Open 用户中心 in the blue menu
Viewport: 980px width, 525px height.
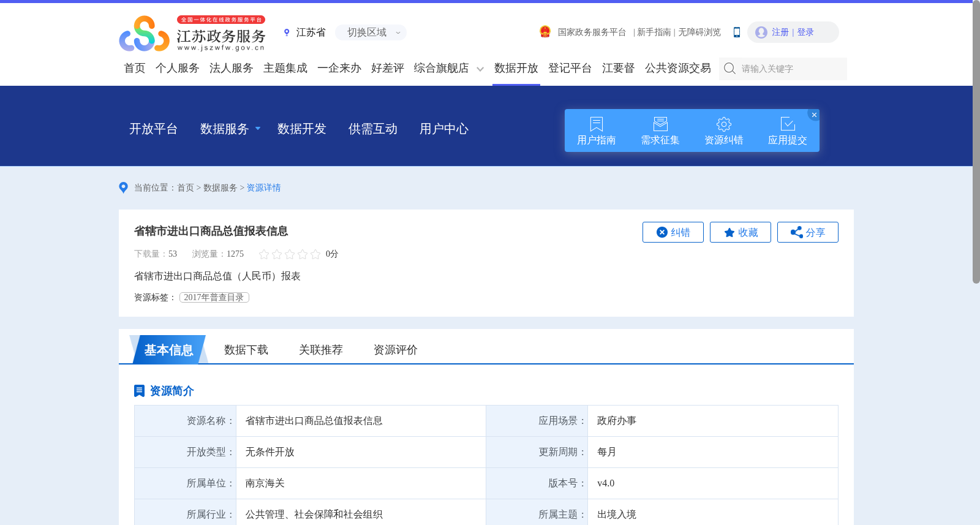(x=444, y=129)
